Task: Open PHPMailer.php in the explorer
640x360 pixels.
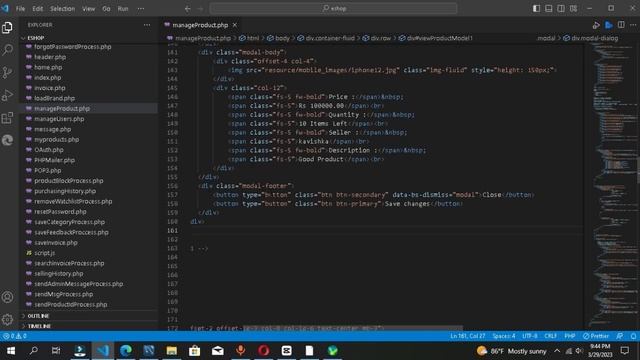Action: coord(54,160)
